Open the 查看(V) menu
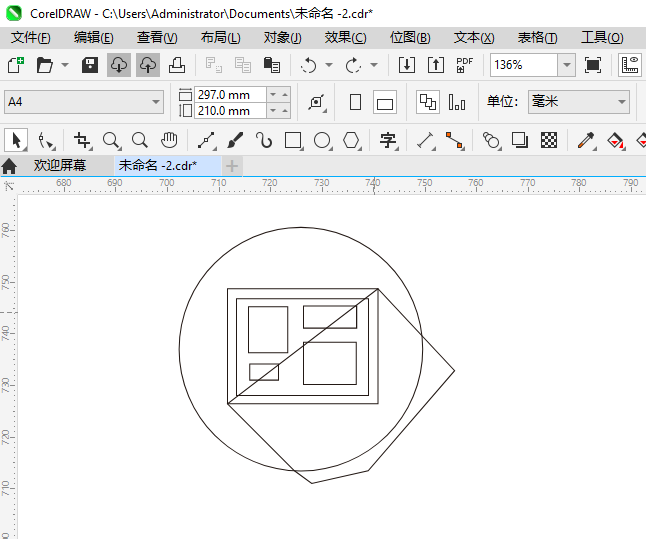The height and width of the screenshot is (539, 646). click(x=157, y=38)
